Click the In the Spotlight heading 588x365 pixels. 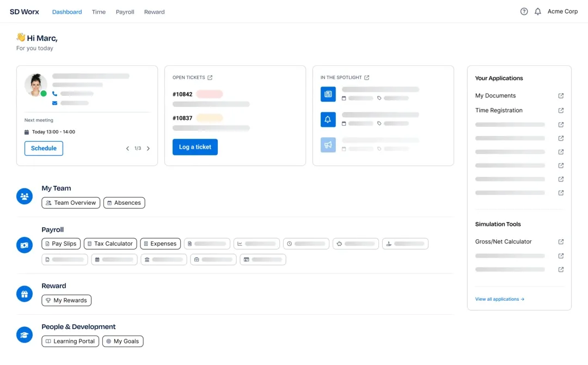341,78
